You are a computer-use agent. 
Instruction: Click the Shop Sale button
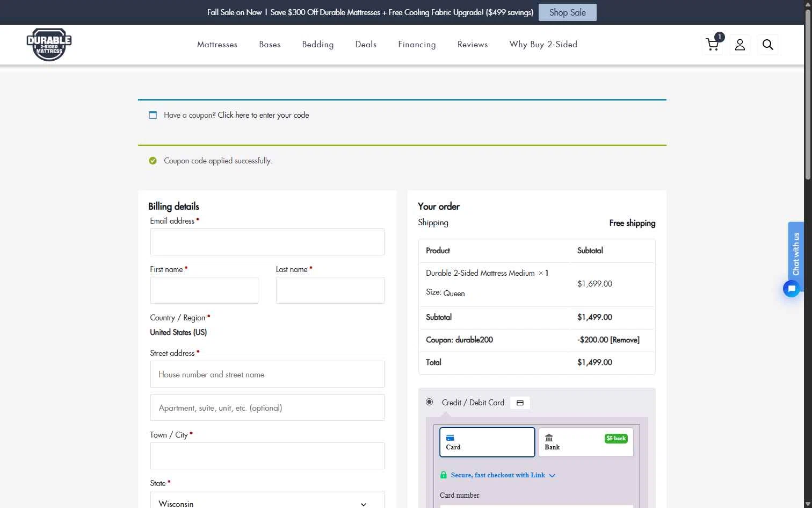pyautogui.click(x=567, y=12)
